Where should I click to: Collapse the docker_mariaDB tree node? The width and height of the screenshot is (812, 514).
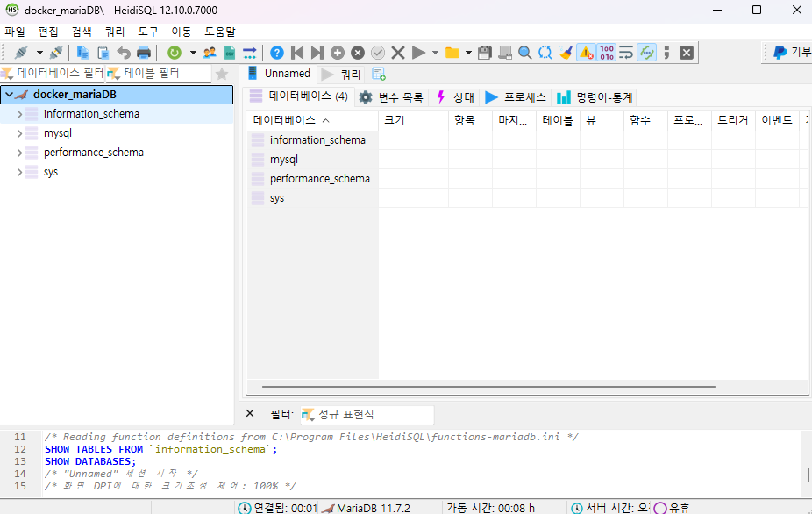click(x=9, y=95)
